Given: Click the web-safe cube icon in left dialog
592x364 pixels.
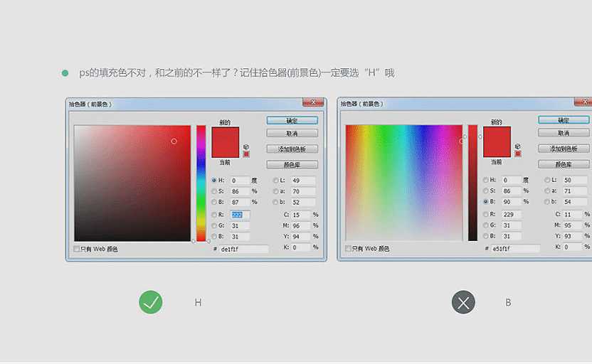Looking at the screenshot, I should (246, 146).
